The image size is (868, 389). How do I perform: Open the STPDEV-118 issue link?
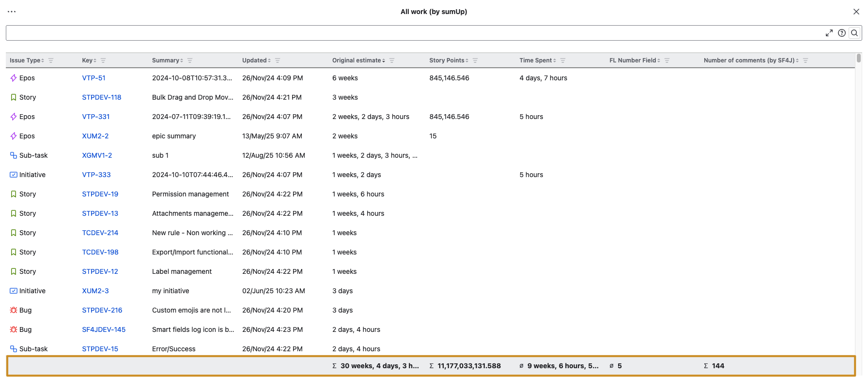click(101, 97)
